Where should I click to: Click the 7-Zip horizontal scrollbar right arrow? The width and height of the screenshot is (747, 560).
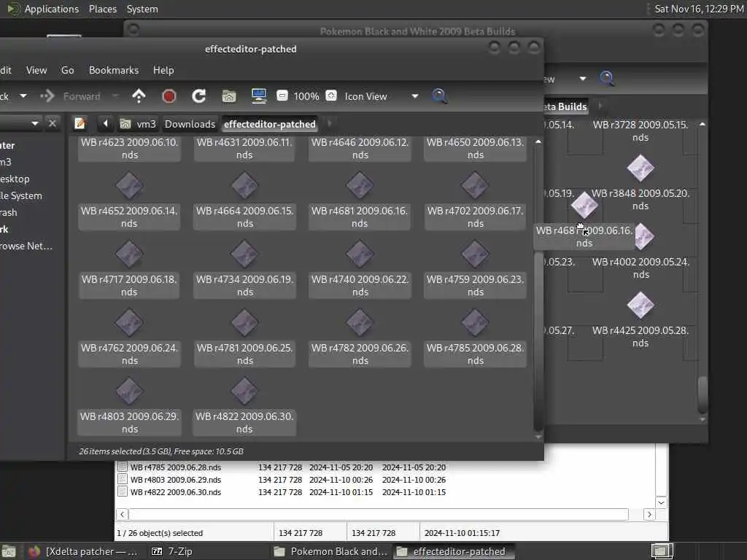tap(649, 514)
